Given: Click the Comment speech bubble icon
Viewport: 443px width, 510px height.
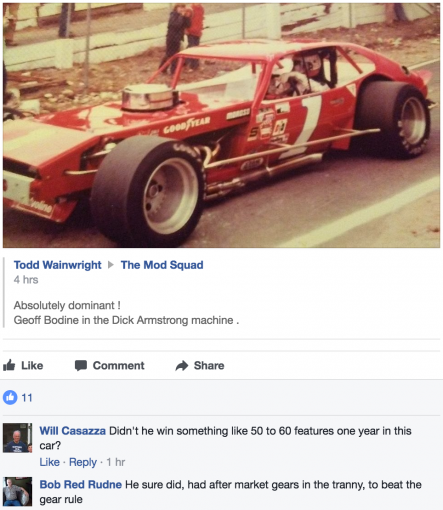Looking at the screenshot, I should (x=81, y=366).
